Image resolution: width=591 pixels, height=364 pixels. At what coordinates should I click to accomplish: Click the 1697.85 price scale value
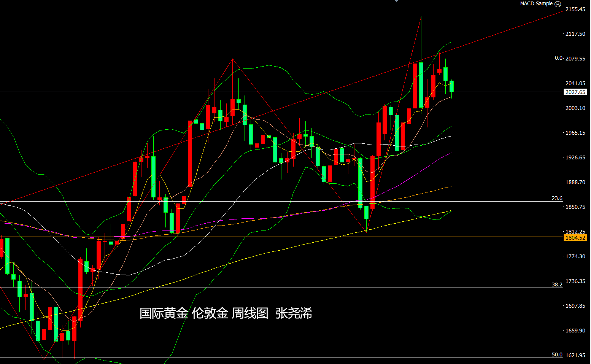pos(575,306)
